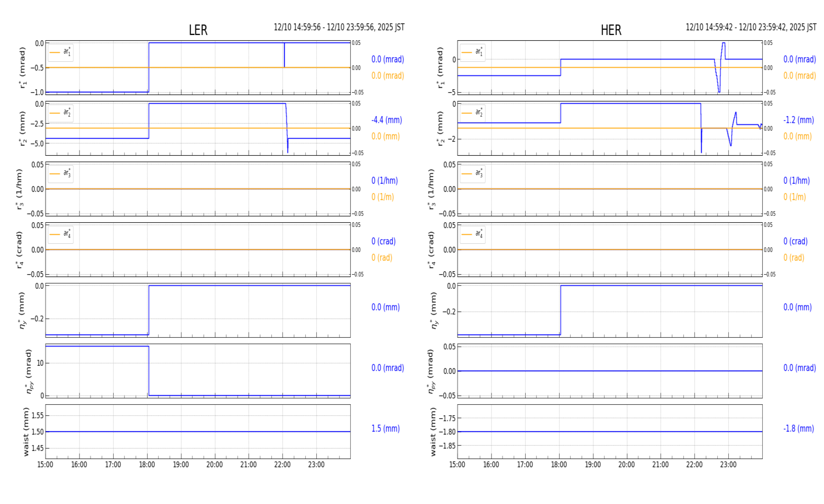Viewport: 824px width, 504px height.
Task: Click the 1.45 tick on LER waist axis
Action: (37, 449)
